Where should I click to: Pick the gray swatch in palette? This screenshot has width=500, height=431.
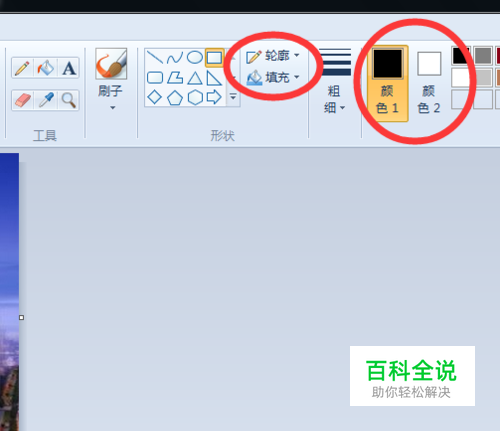(483, 56)
